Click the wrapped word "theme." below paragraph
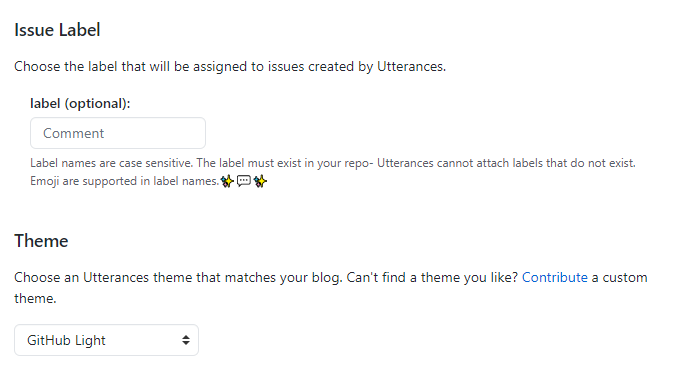The width and height of the screenshot is (683, 370). click(35, 299)
